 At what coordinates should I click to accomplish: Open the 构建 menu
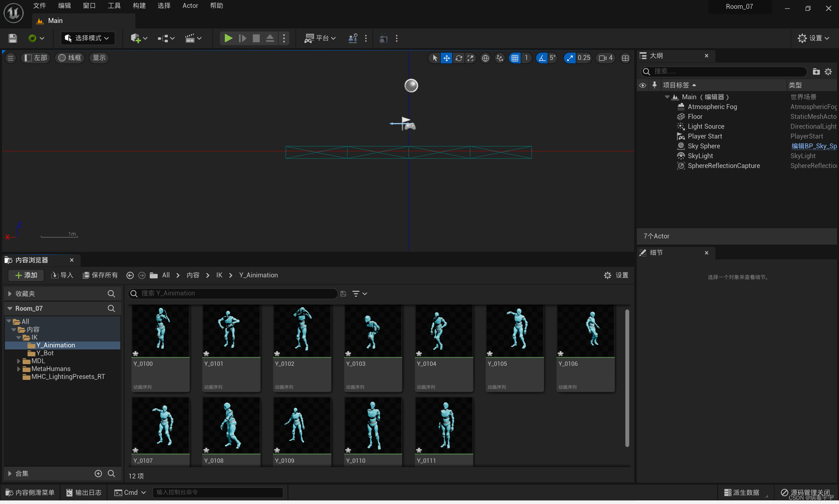[x=139, y=6]
